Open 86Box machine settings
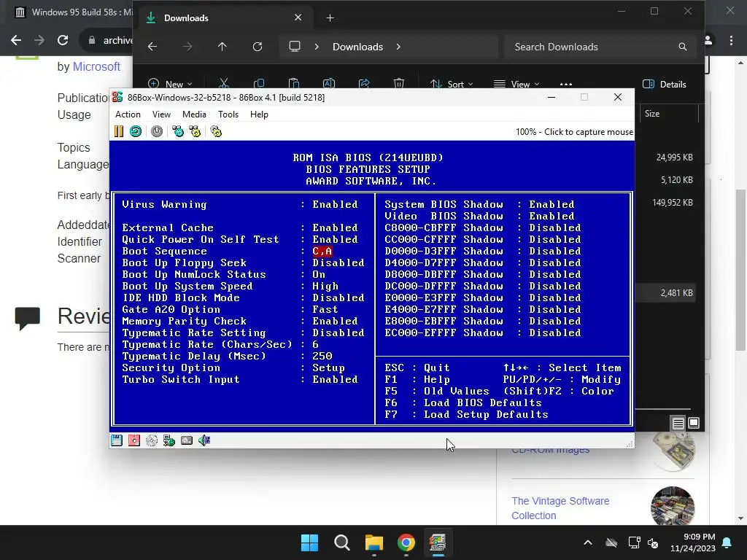The image size is (747, 560). coord(216,131)
